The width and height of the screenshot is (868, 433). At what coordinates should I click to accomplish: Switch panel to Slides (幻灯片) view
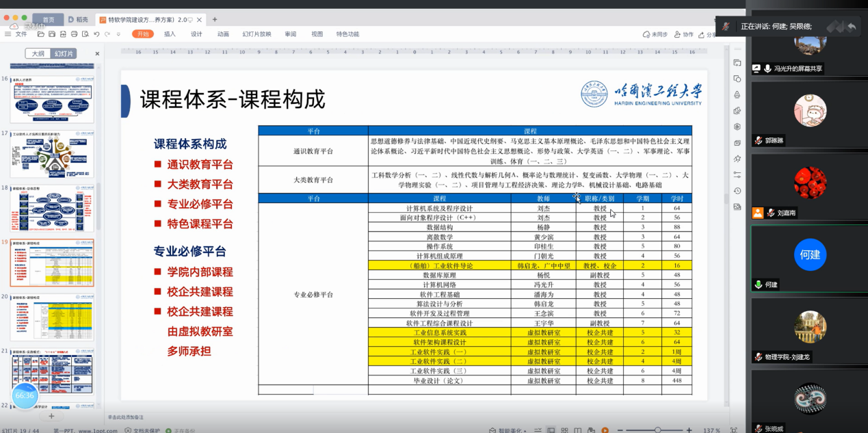point(64,53)
